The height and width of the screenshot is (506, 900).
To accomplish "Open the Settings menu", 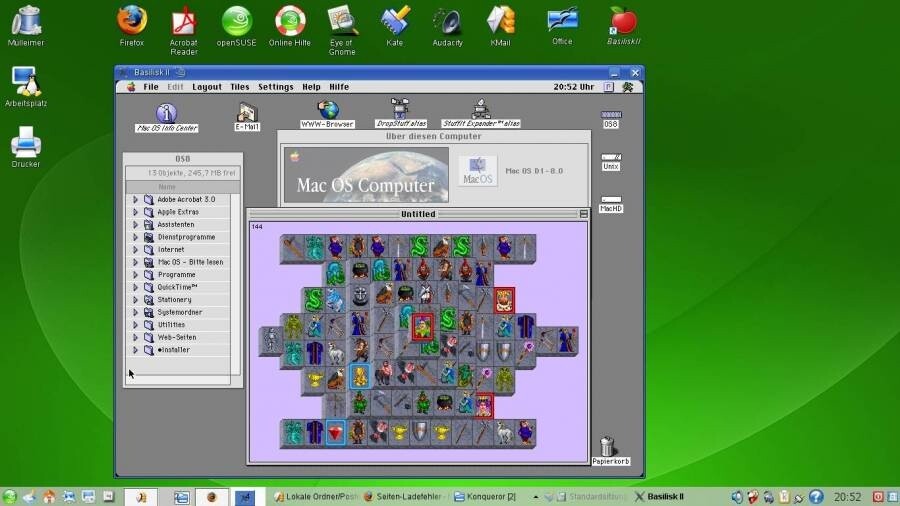I will click(x=276, y=87).
